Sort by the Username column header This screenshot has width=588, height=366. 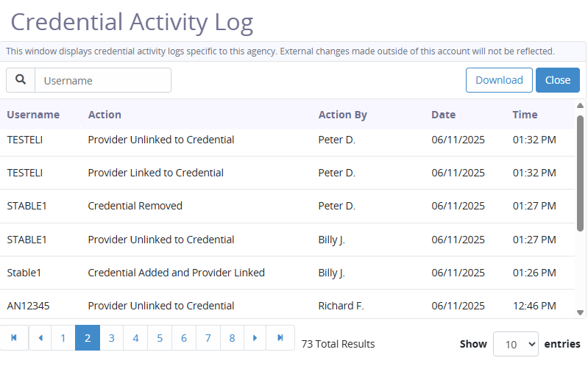(x=33, y=115)
